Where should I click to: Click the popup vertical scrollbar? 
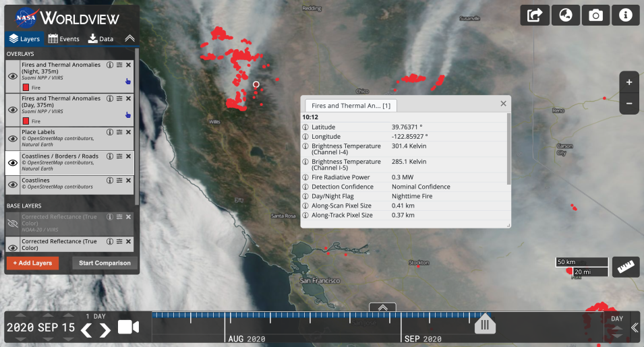point(509,149)
